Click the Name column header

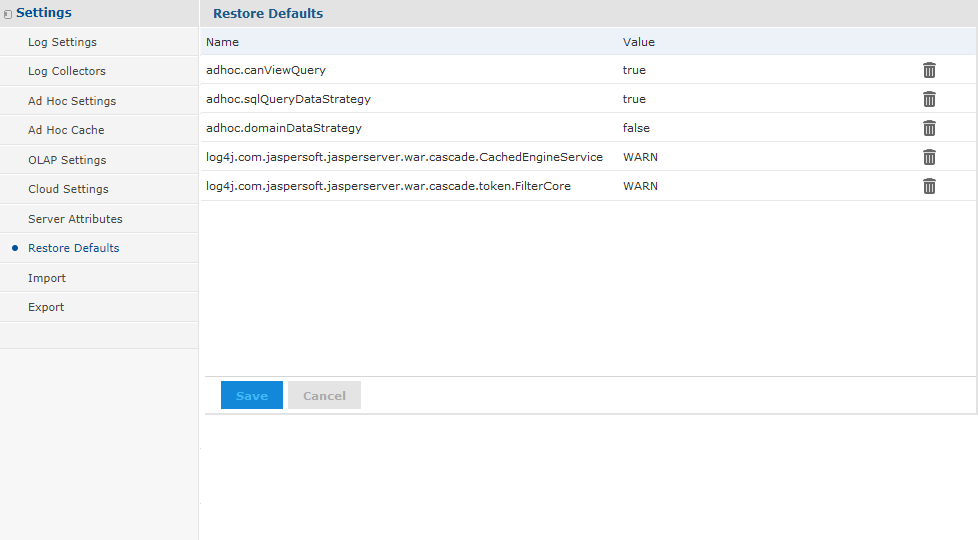[x=222, y=42]
